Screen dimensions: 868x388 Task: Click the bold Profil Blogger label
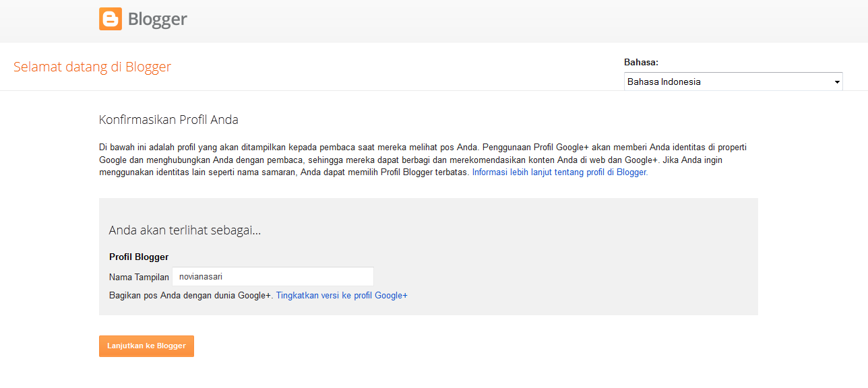click(139, 257)
